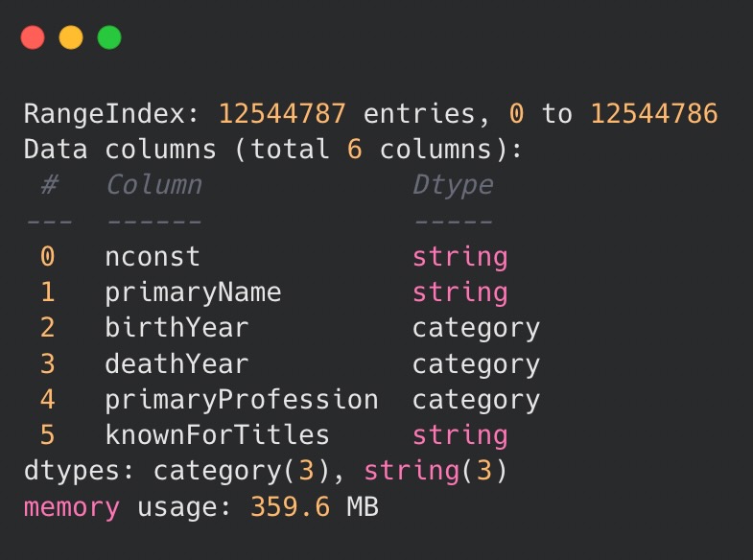Click the row index 0 before nconst
Image resolution: width=753 pixels, height=560 pixels.
click(x=48, y=256)
